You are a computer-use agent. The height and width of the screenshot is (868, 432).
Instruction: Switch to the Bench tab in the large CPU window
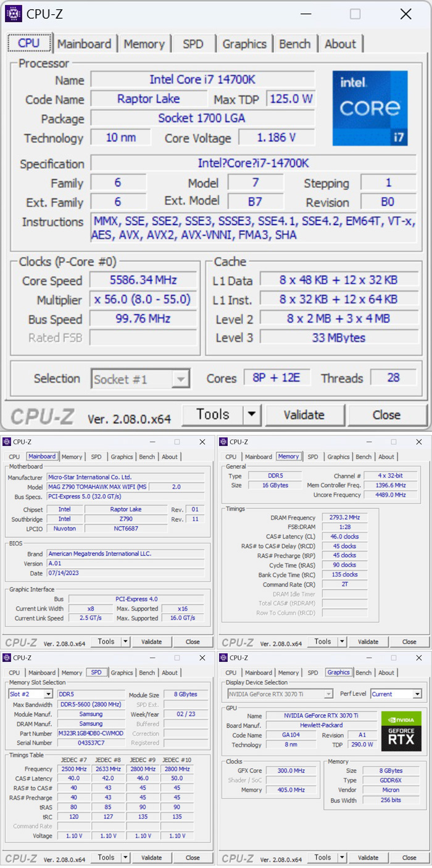[x=295, y=44]
